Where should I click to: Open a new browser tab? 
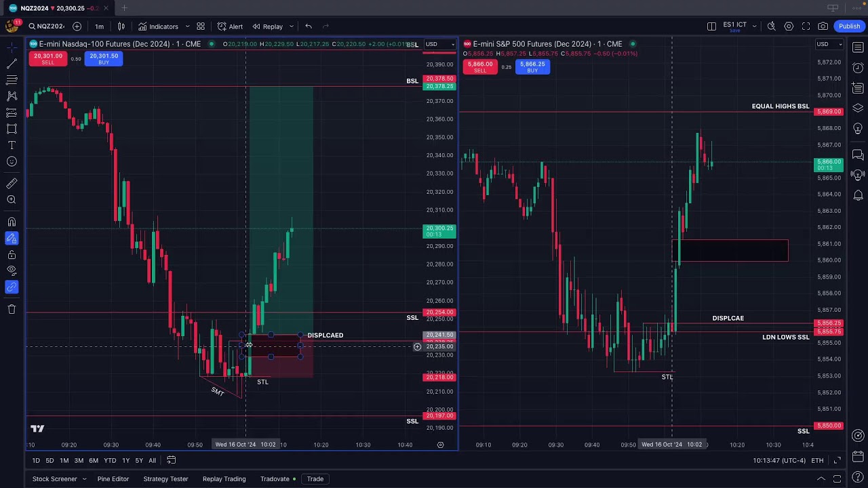(x=124, y=8)
